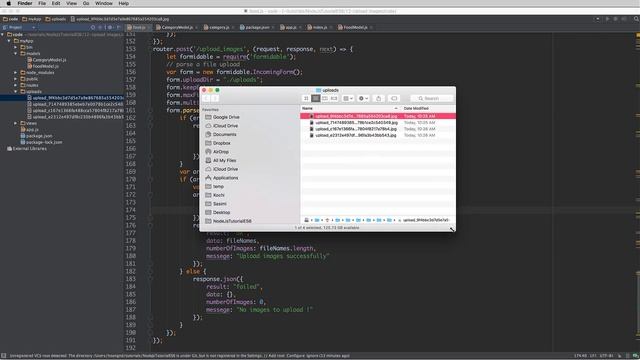Click the Finder search field

(431, 98)
